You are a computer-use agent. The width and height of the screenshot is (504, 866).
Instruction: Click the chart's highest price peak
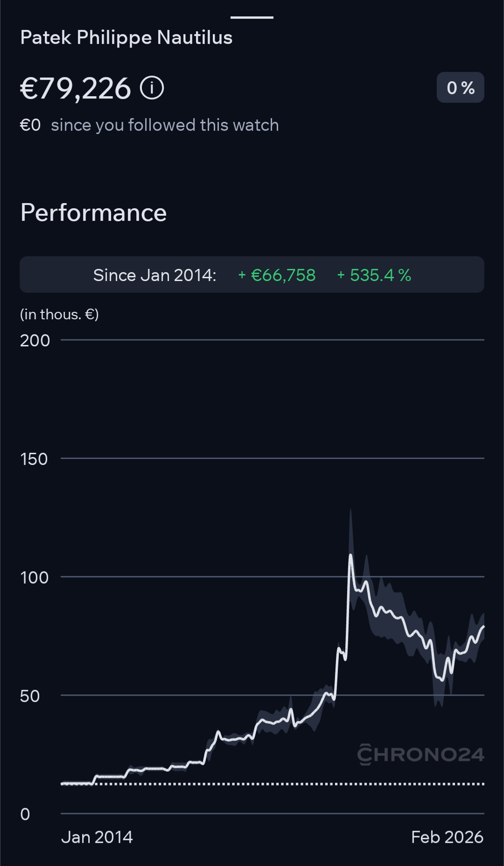click(350, 556)
